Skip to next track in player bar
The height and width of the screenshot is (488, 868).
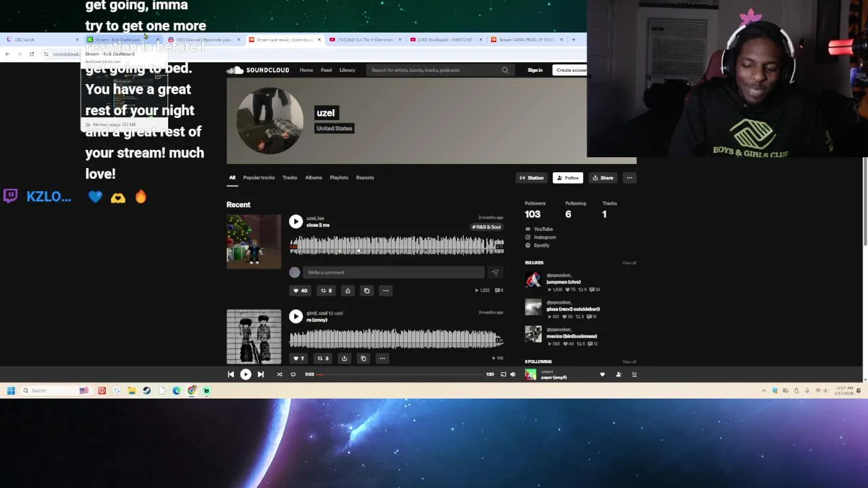click(260, 374)
